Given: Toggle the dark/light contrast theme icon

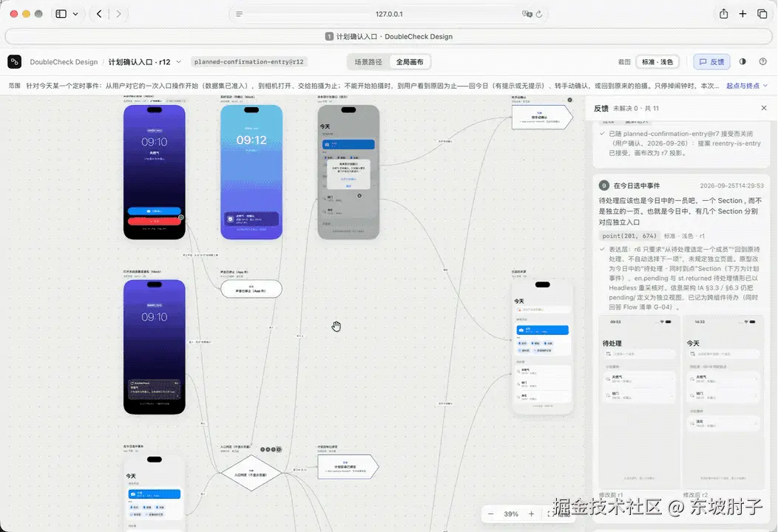Looking at the screenshot, I should click(x=743, y=61).
